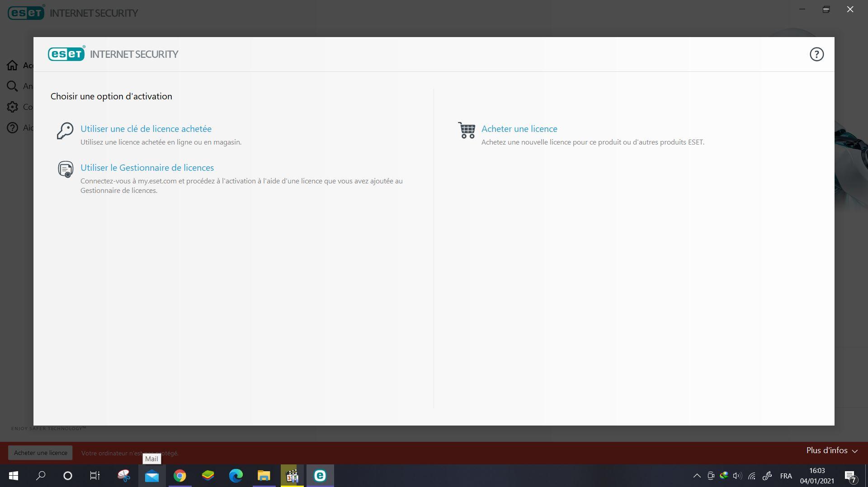
Task: Open 'Acheter une licence' link in dialog
Action: point(519,129)
